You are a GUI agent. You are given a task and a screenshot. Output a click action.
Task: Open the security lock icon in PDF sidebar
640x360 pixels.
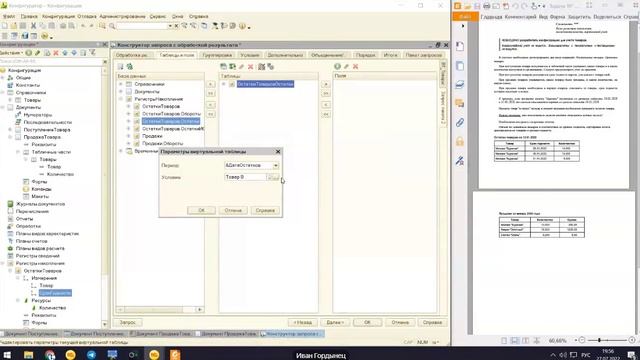(x=460, y=141)
